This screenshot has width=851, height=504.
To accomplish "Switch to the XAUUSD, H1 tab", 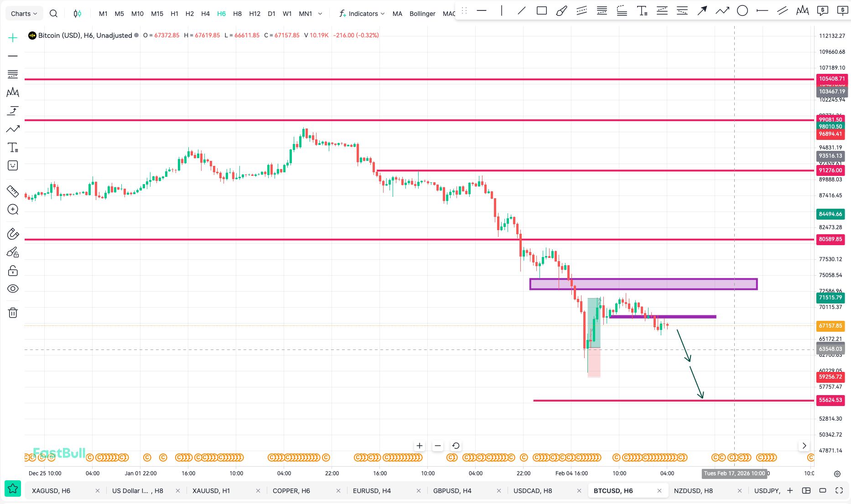I will coord(211,491).
